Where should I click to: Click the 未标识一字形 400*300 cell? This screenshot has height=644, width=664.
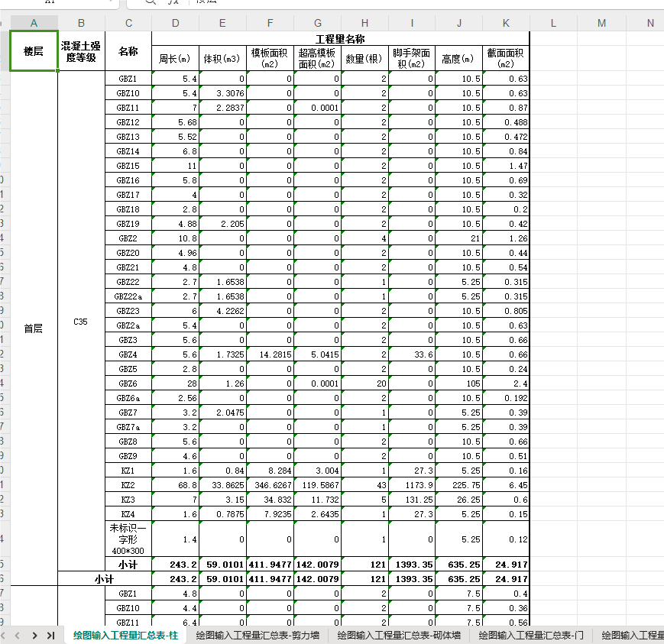(128, 539)
